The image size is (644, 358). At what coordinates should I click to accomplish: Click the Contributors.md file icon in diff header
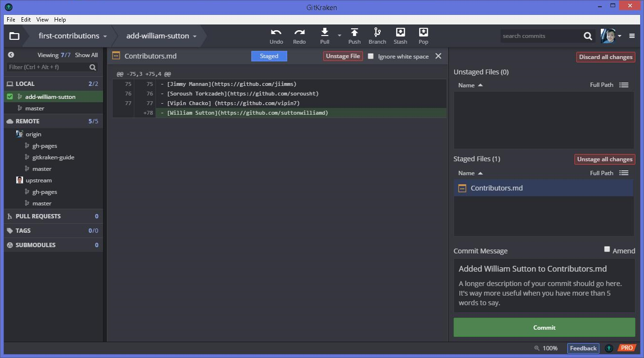pyautogui.click(x=116, y=56)
